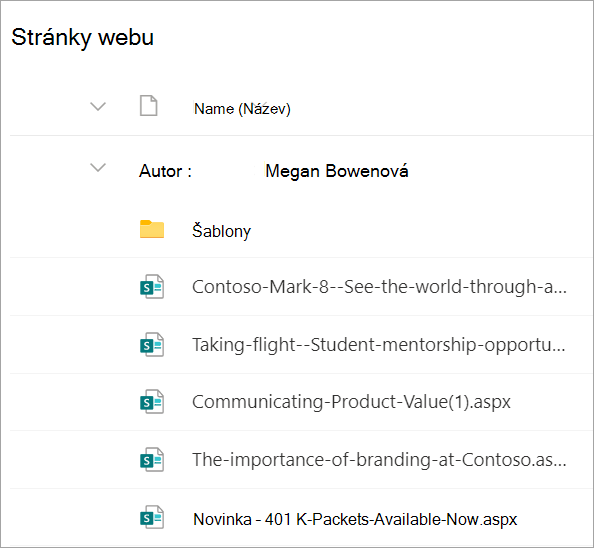
Task: Click the Novinka 401 K-Packets page icon
Action: (152, 517)
